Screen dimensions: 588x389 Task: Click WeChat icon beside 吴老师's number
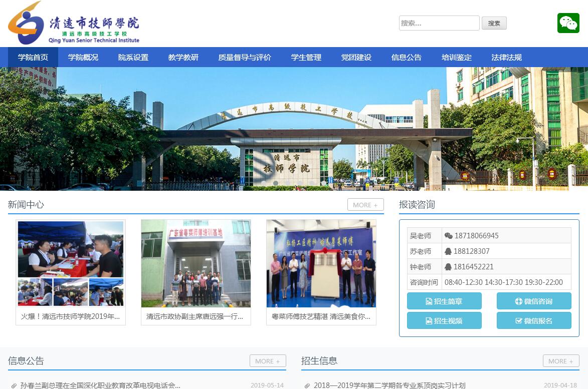click(449, 236)
